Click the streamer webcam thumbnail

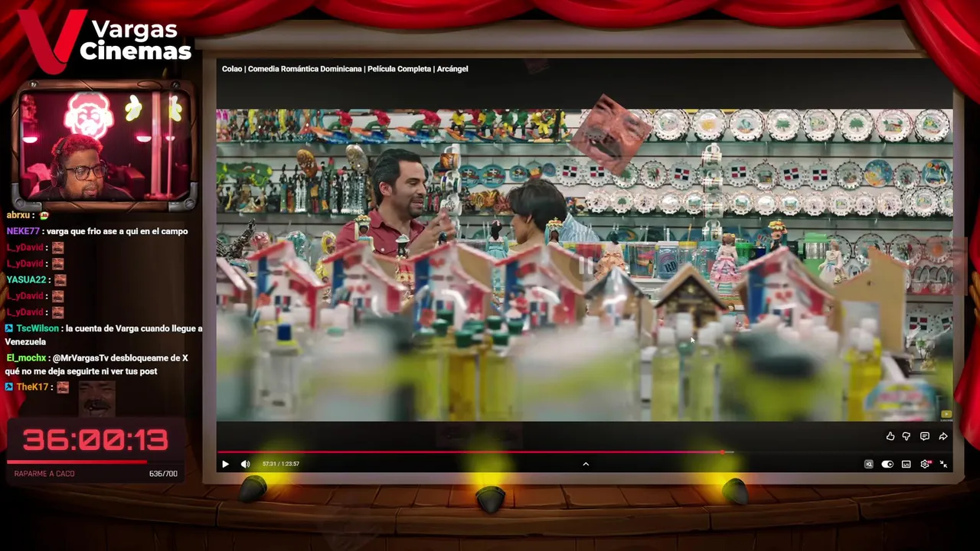point(103,145)
